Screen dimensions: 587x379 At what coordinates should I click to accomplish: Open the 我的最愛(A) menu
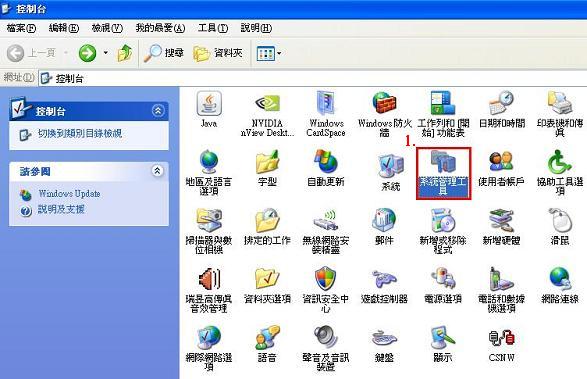pos(160,28)
